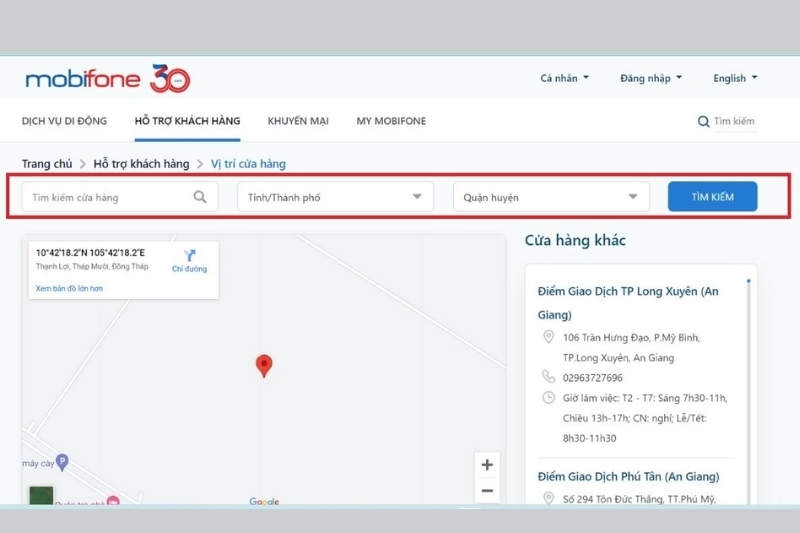Screen dimensions: 800x533
Task: Click the header Tìm kiếm search field
Action: pyautogui.click(x=735, y=121)
